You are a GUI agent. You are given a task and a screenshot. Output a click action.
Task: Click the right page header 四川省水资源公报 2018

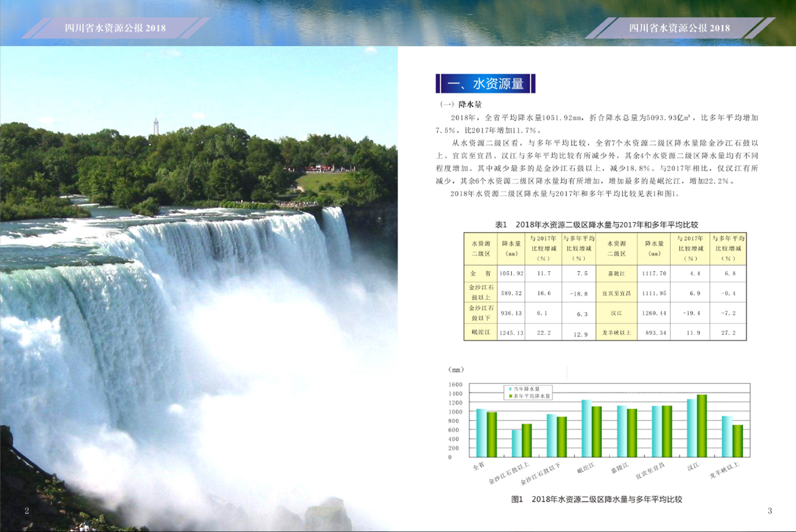(x=680, y=28)
